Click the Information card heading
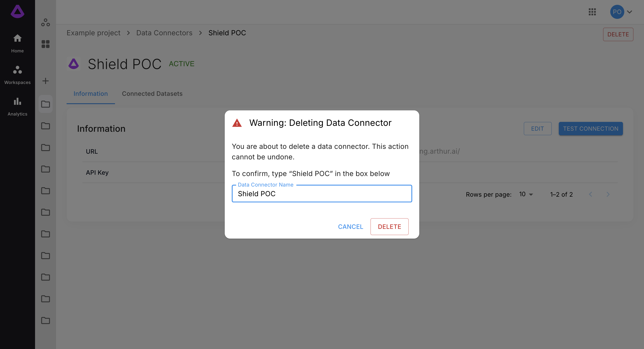Image resolution: width=644 pixels, height=349 pixels. 101,129
